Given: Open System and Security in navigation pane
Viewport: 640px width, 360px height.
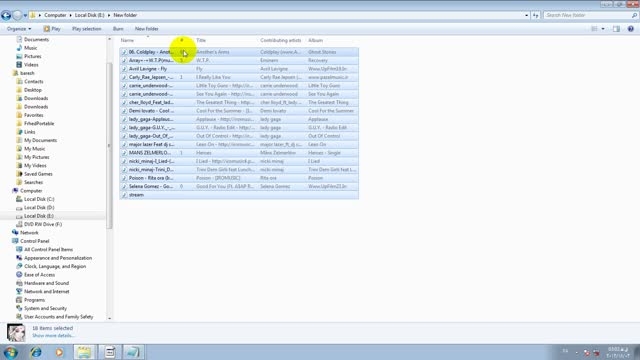Looking at the screenshot, I should [x=45, y=309].
